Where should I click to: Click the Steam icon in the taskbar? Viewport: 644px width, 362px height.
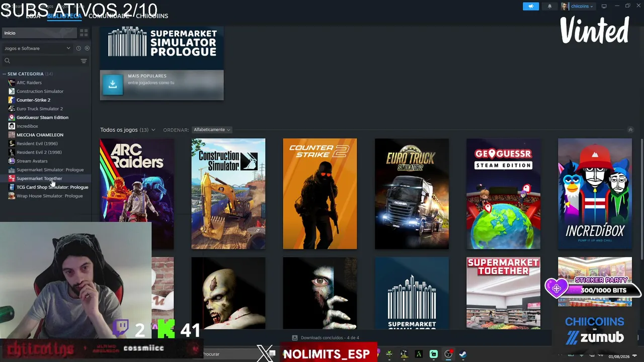coord(462,354)
